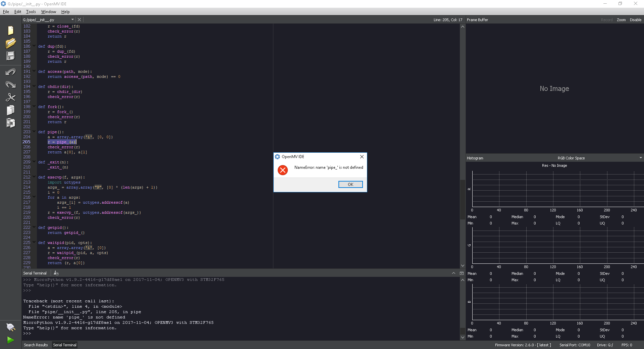Viewport: 644px width, 349px height.
Task: Click the Histogram panel label
Action: click(x=475, y=158)
